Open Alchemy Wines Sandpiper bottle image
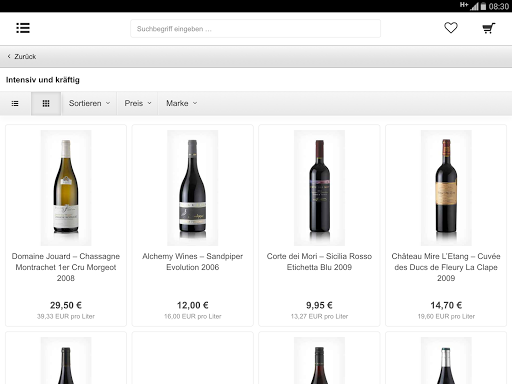Screen dimensions: 512x384 193,188
